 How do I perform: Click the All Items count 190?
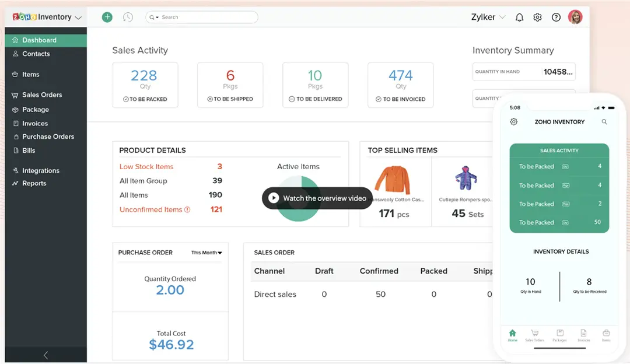coord(215,195)
